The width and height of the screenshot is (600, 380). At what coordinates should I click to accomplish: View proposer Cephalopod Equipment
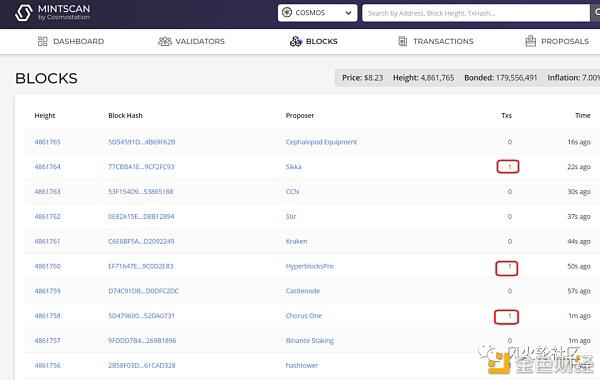pyautogui.click(x=321, y=142)
